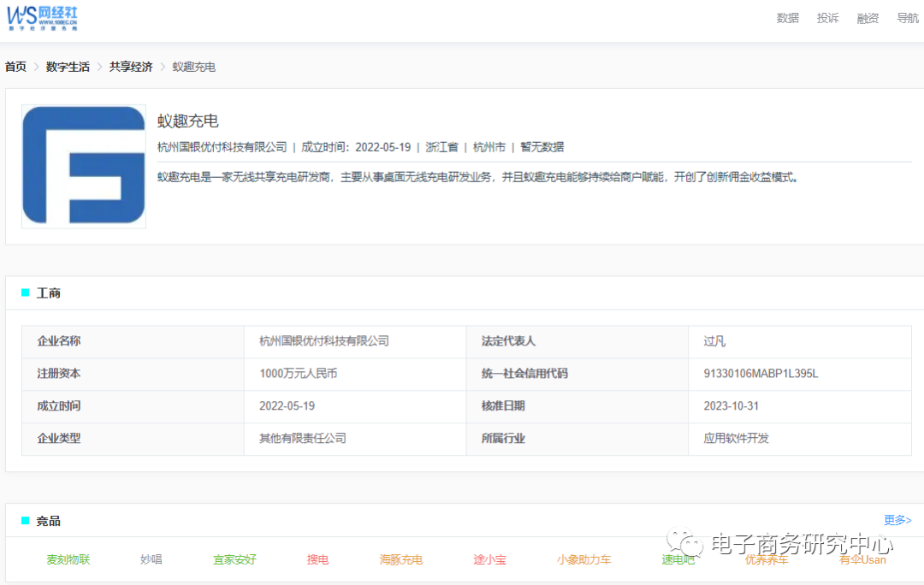Image resolution: width=924 pixels, height=585 pixels.
Task: Open competitor 搜电
Action: 317,559
